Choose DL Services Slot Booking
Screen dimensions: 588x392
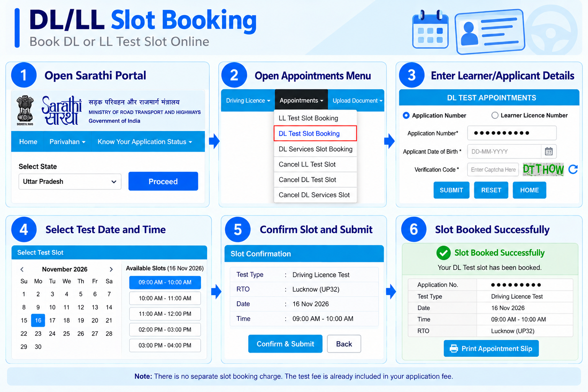(x=315, y=149)
